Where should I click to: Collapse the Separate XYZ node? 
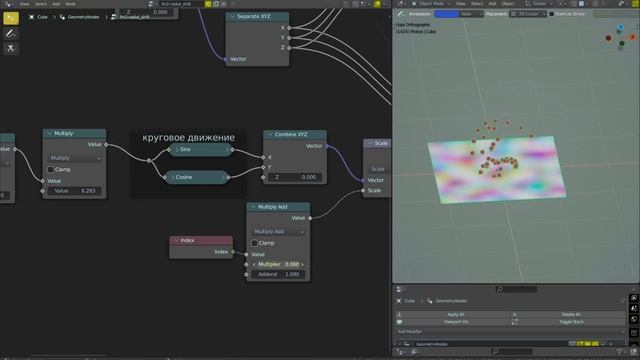tap(233, 16)
